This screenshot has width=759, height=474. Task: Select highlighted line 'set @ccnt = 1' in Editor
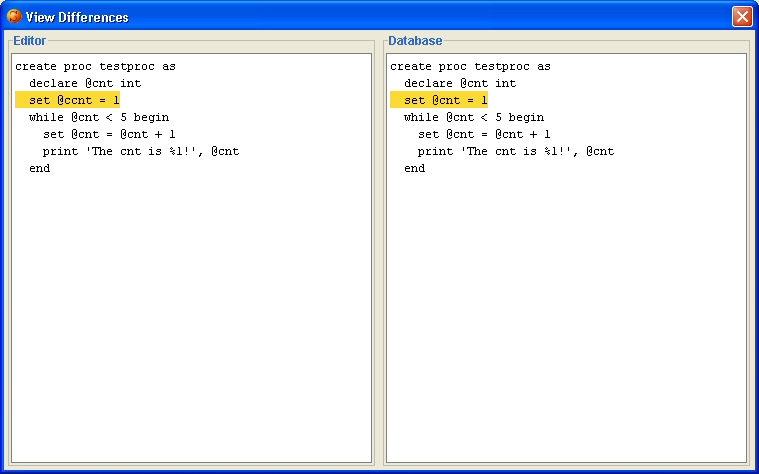click(x=67, y=100)
